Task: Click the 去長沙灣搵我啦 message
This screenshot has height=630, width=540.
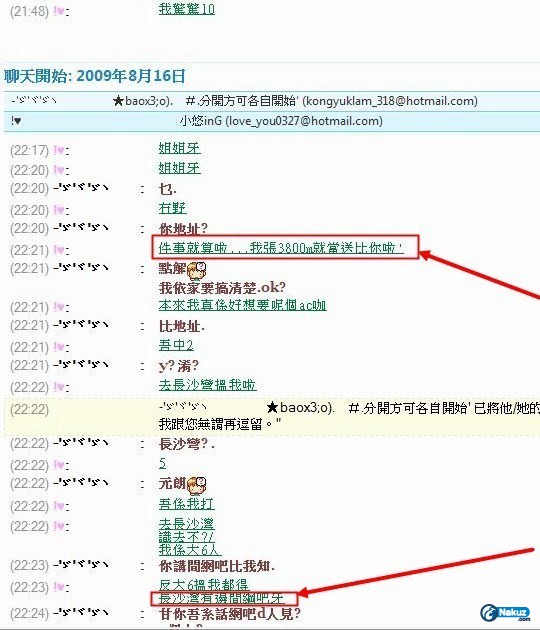Action: pos(207,385)
